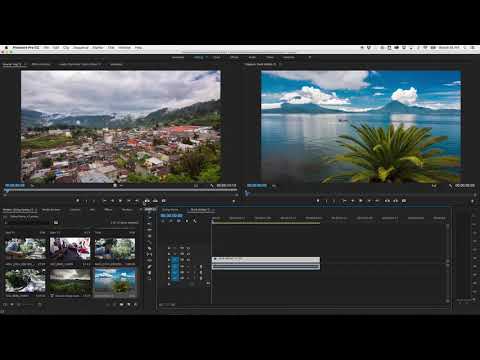Step forward one frame in Source monitor
Screen dimensions: 480x360
[x=129, y=201]
